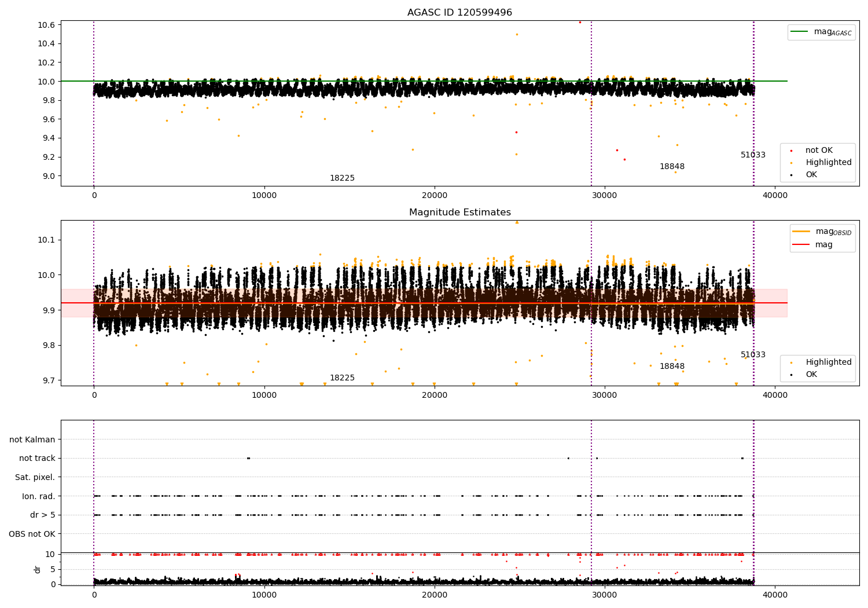Click the 9.8 tick in Magnitude Estimates plot
The height and width of the screenshot is (608, 868).
49,346
